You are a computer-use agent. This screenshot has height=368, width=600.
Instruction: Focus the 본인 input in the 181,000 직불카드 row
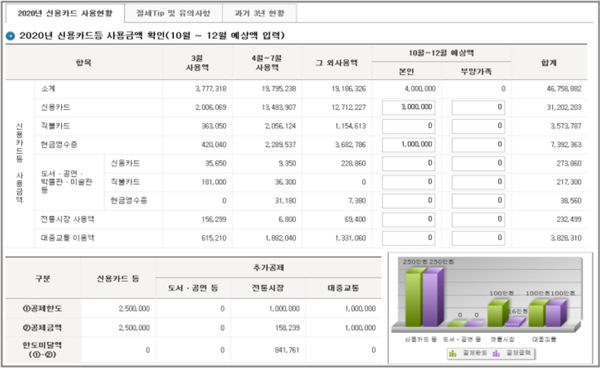point(408,182)
